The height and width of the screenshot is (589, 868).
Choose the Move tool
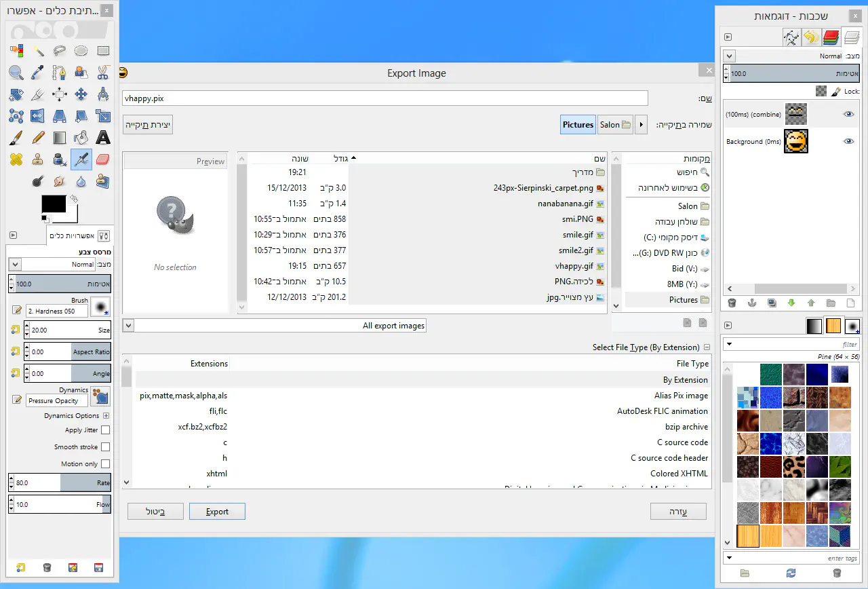[x=81, y=94]
